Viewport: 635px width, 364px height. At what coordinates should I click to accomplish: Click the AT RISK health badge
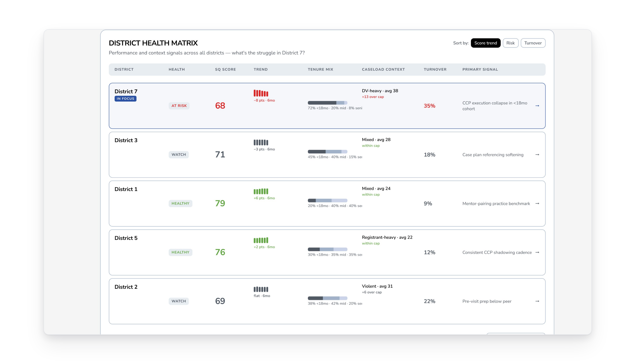pos(179,106)
